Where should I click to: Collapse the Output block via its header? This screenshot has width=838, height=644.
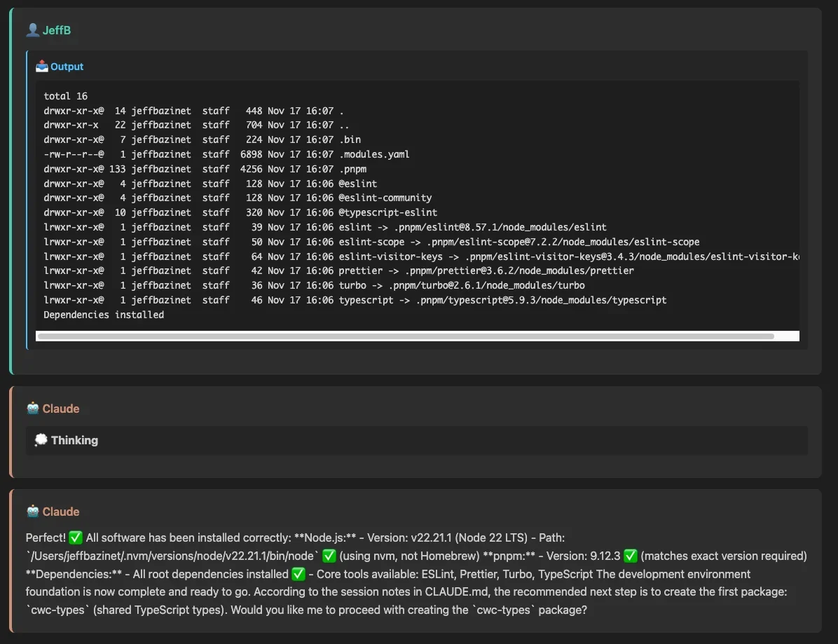coord(67,67)
